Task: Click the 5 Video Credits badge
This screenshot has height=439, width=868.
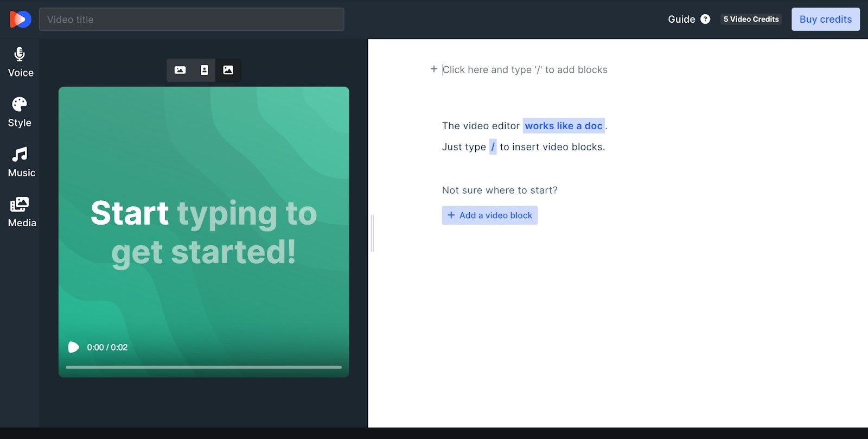Action: pos(751,20)
